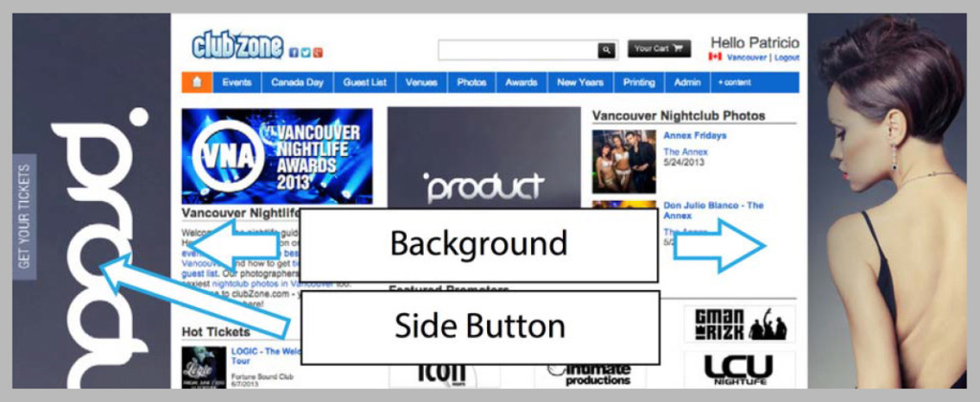Click the LCU Nightlife promoter logo
The width and height of the screenshot is (980, 402).
[740, 368]
